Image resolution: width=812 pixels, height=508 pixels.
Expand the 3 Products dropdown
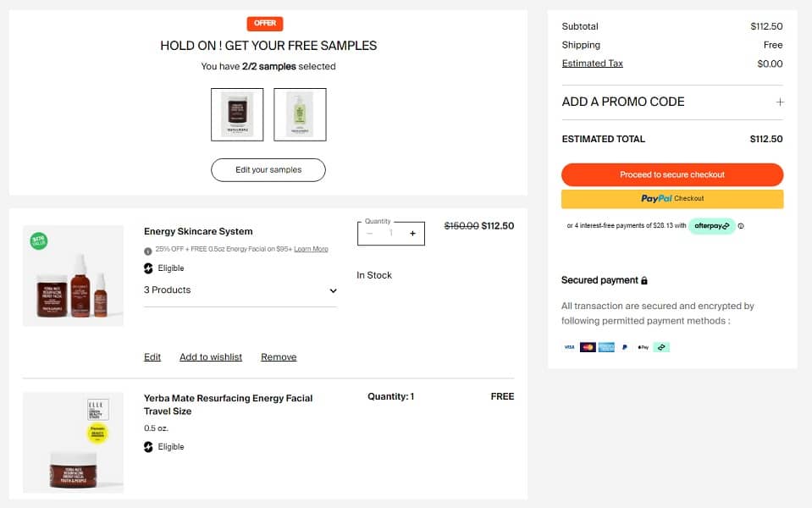point(333,290)
